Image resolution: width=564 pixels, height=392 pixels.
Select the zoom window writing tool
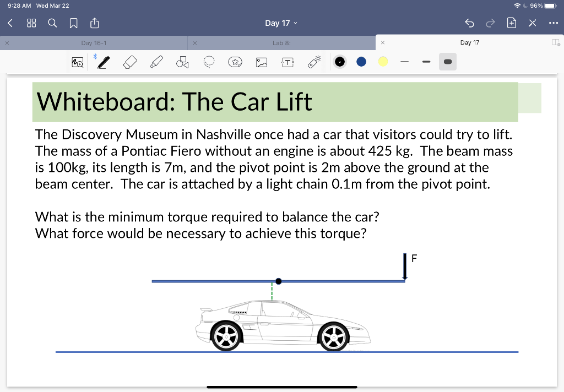click(77, 62)
